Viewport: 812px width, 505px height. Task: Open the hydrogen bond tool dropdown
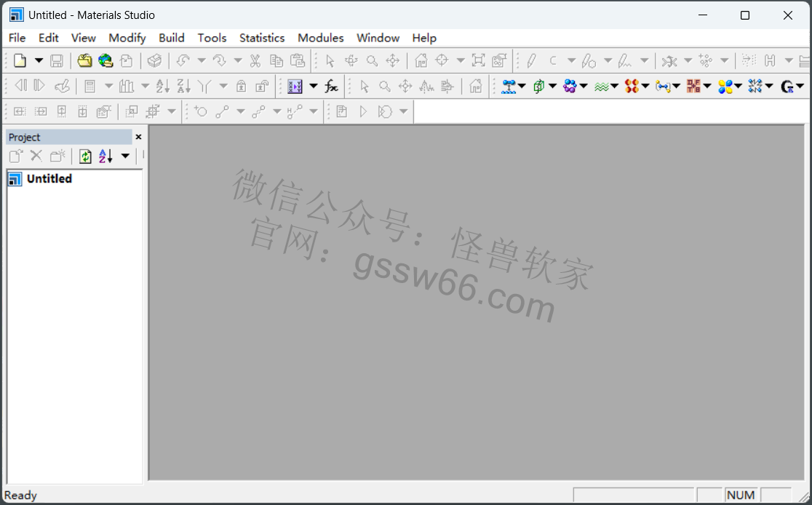pos(314,111)
